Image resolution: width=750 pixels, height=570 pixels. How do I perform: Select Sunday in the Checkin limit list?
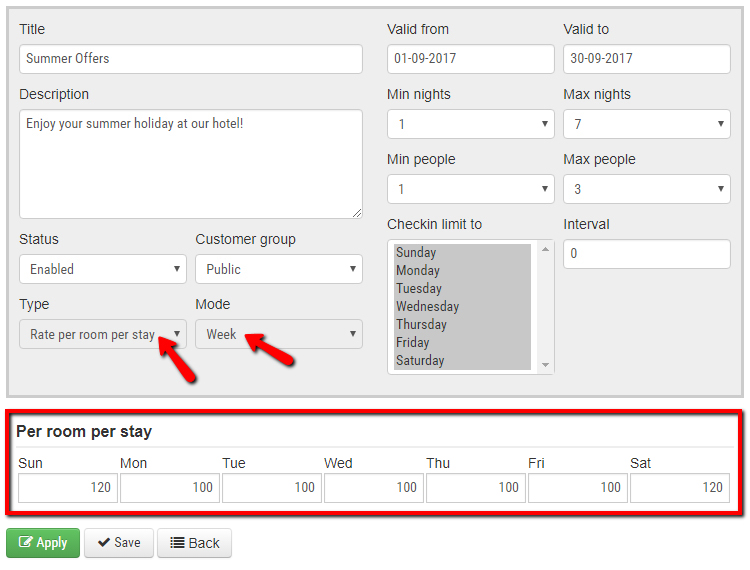416,253
